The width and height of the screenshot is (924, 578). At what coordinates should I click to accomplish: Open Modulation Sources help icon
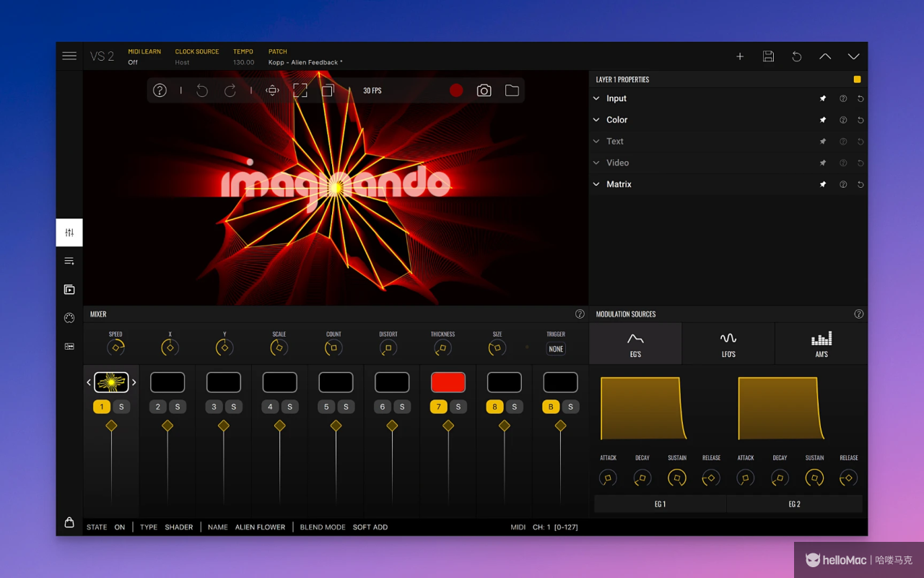tap(859, 314)
